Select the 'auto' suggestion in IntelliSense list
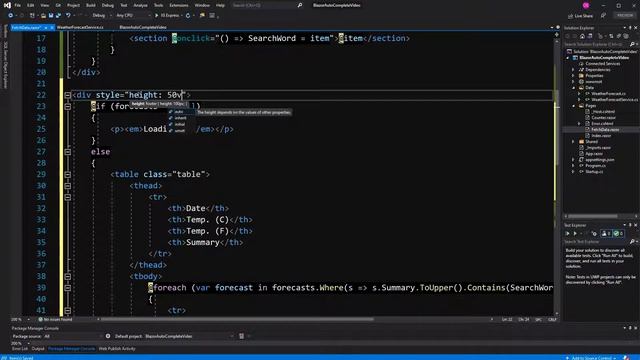The height and width of the screenshot is (360, 640). pyautogui.click(x=179, y=112)
